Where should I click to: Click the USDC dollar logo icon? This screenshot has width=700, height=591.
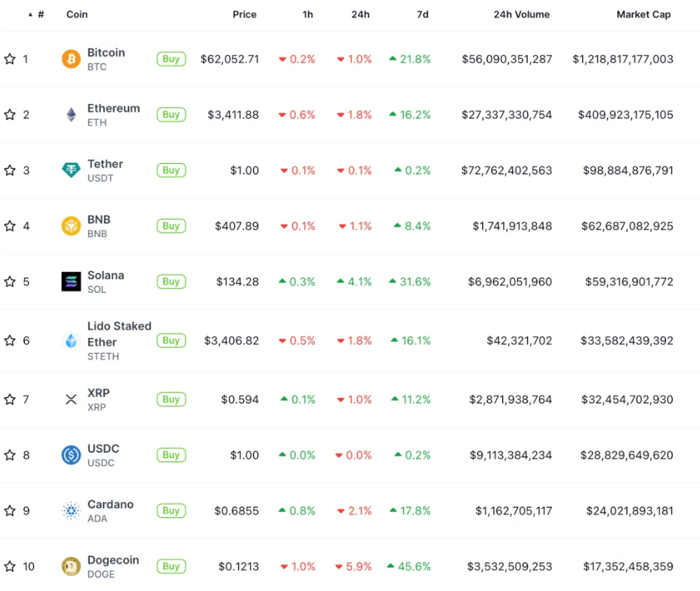click(70, 455)
